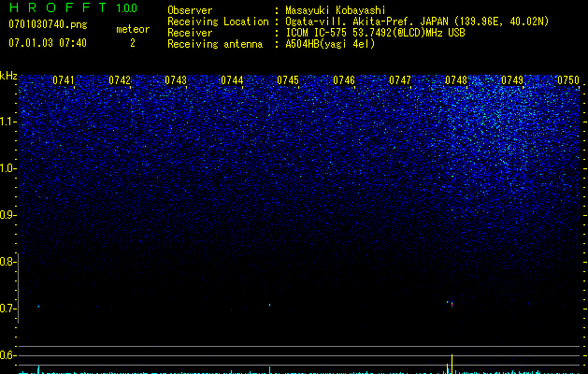This screenshot has width=588, height=374.
Task: Click the 0745 time marker
Action: (288, 80)
